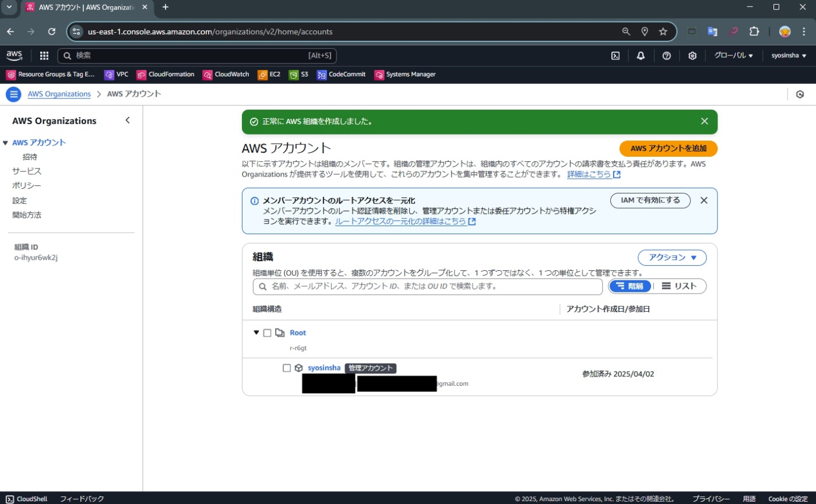This screenshot has height=504, width=816.
Task: Open the AWS services grid menu
Action: (44, 56)
